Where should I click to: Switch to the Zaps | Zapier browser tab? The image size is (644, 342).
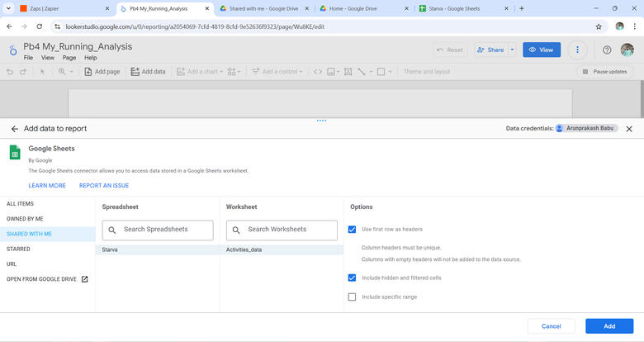tap(65, 8)
